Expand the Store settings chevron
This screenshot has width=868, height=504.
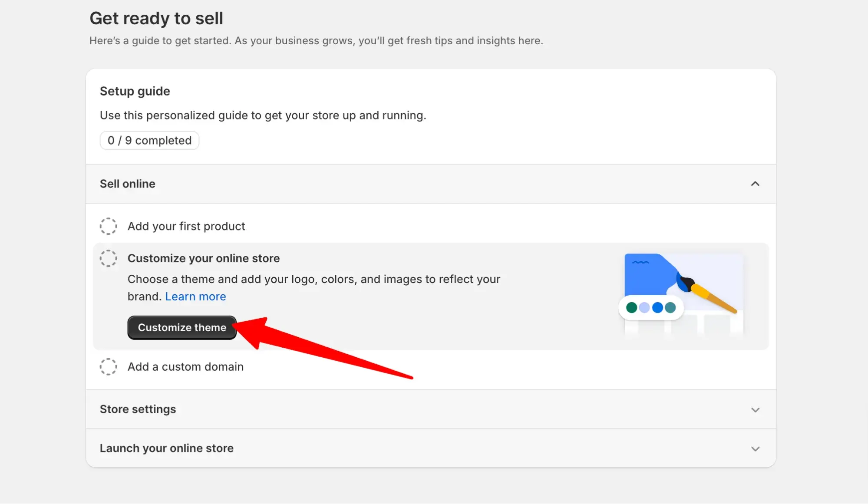pyautogui.click(x=755, y=410)
